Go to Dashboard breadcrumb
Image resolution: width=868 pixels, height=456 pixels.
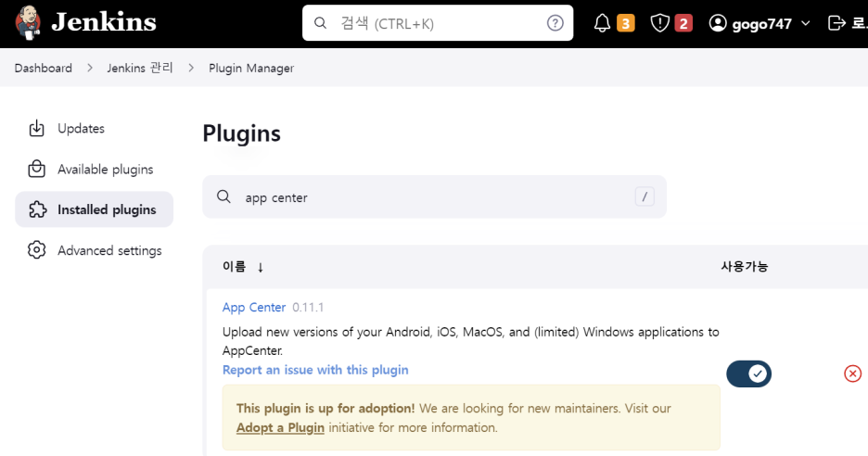(x=44, y=68)
